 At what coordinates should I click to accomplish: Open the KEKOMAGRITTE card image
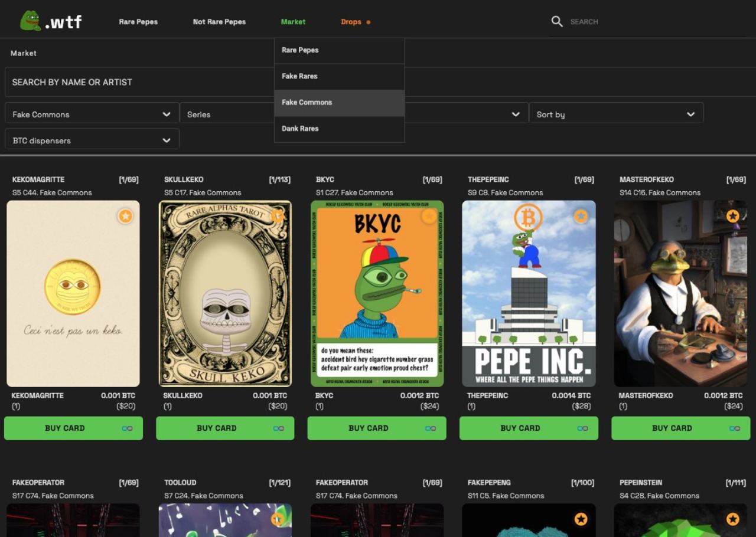click(73, 294)
